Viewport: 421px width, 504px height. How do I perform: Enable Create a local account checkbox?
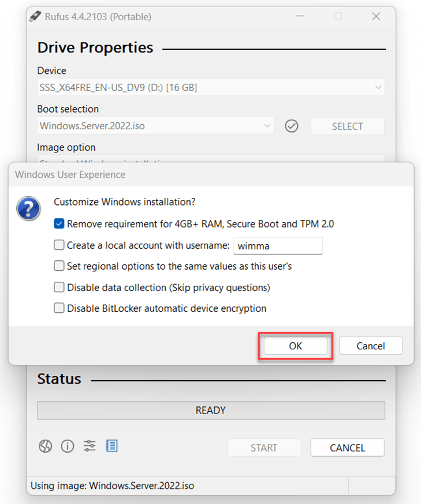pos(59,245)
